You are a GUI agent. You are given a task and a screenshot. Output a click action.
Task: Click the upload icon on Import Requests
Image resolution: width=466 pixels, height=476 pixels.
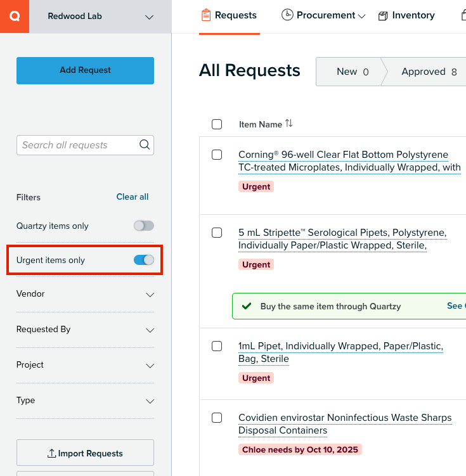click(51, 453)
